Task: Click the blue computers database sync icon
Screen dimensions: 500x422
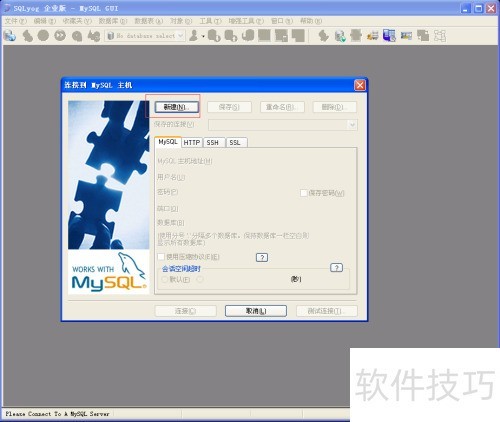Action: pos(389,35)
